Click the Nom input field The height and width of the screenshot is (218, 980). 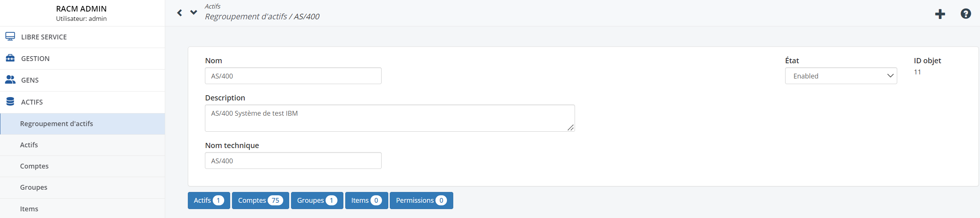click(x=293, y=76)
